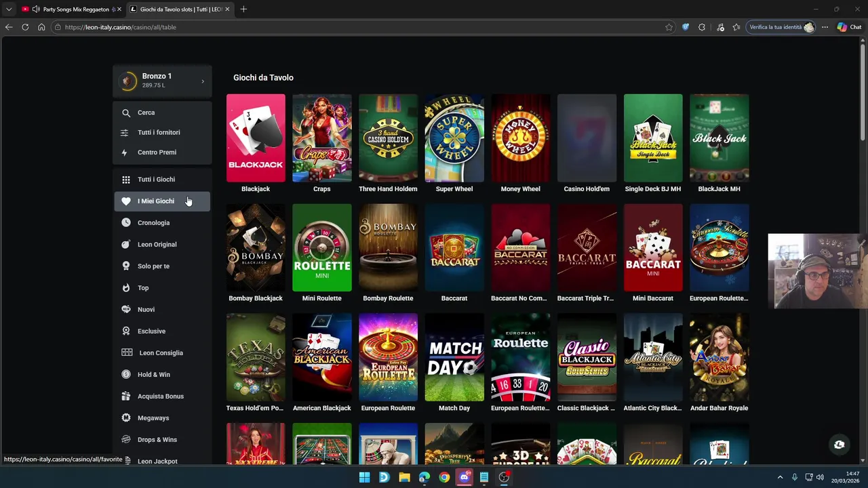Select the Acquista Bonus category
This screenshot has height=488, width=868.
coord(162,396)
